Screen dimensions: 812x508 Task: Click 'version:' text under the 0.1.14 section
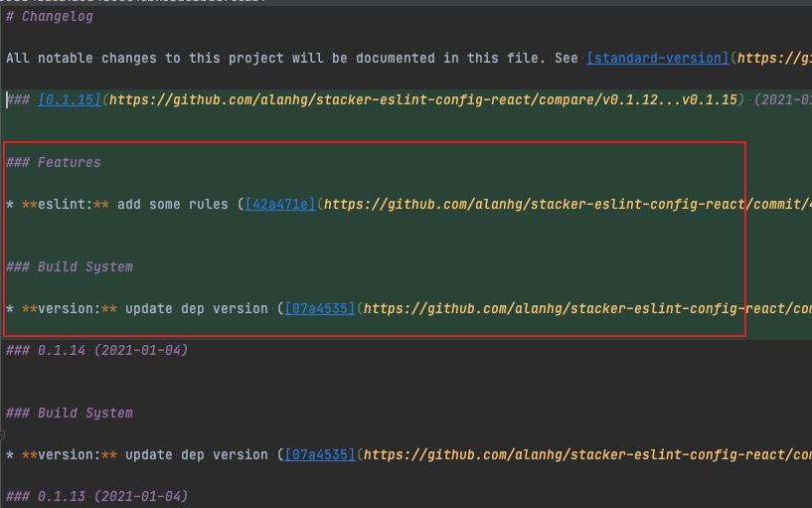(69, 454)
